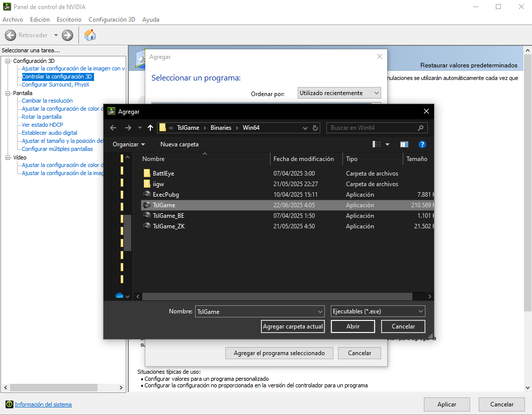The image size is (532, 415).
Task: Open the Escritorio menu
Action: [69, 19]
